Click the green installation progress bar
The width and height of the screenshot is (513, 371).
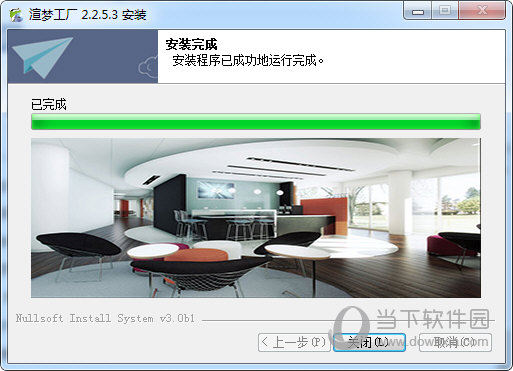[x=256, y=122]
